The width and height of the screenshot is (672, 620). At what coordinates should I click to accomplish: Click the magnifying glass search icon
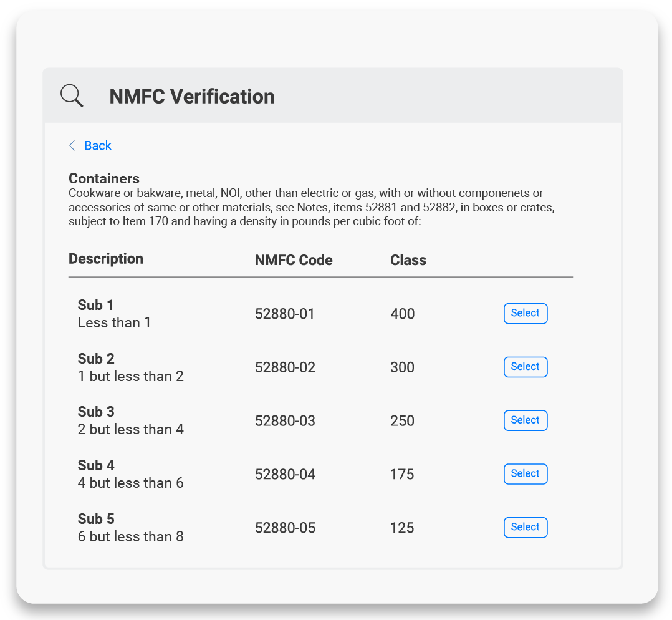tap(72, 95)
